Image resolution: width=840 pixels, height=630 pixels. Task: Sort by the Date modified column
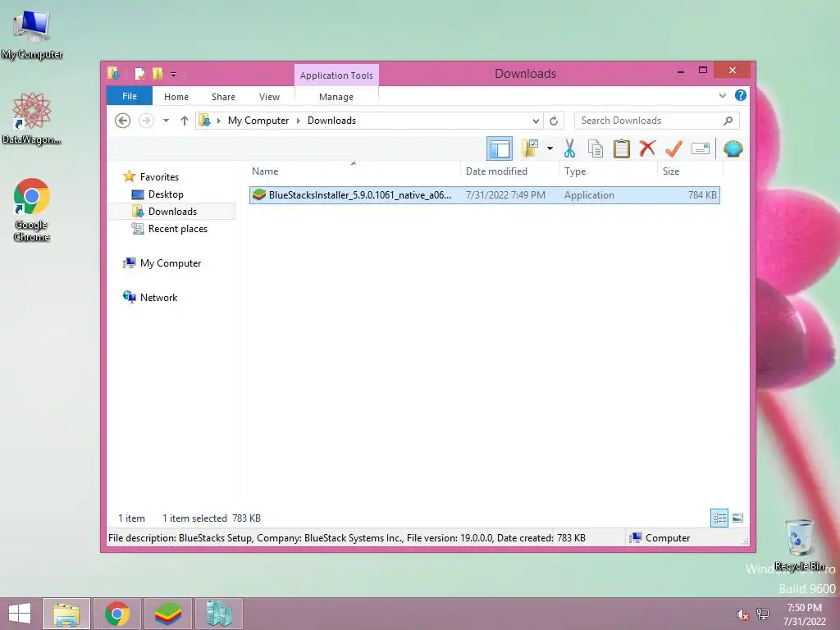tap(509, 171)
